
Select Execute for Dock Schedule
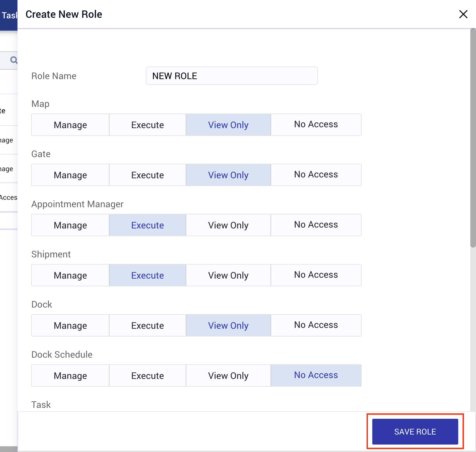pos(147,375)
